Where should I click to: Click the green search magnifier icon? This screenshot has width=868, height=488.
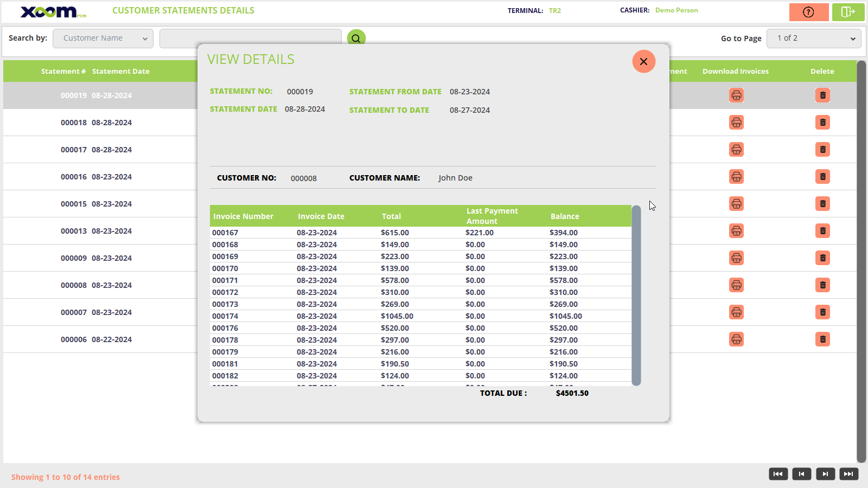pyautogui.click(x=356, y=38)
